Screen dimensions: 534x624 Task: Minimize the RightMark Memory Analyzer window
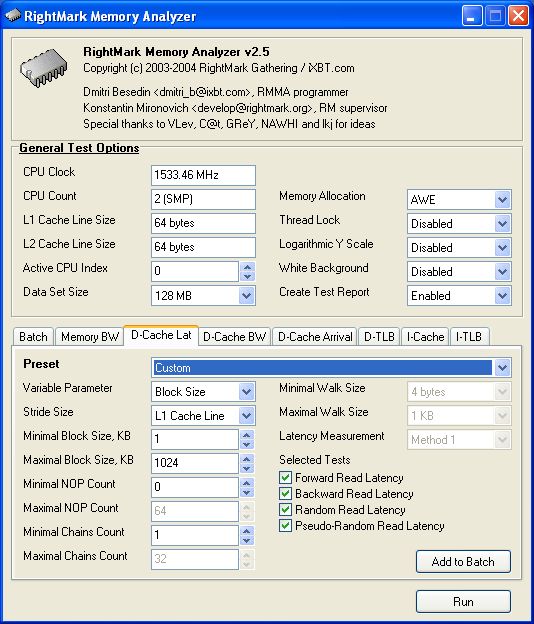[472, 16]
